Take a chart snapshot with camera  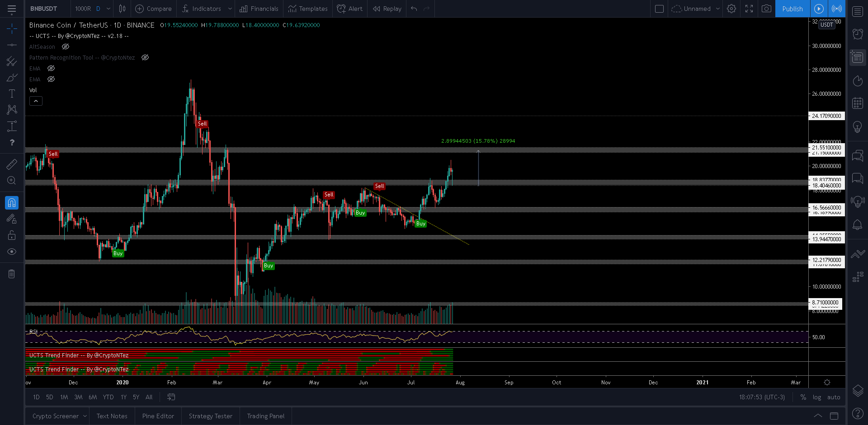(766, 9)
